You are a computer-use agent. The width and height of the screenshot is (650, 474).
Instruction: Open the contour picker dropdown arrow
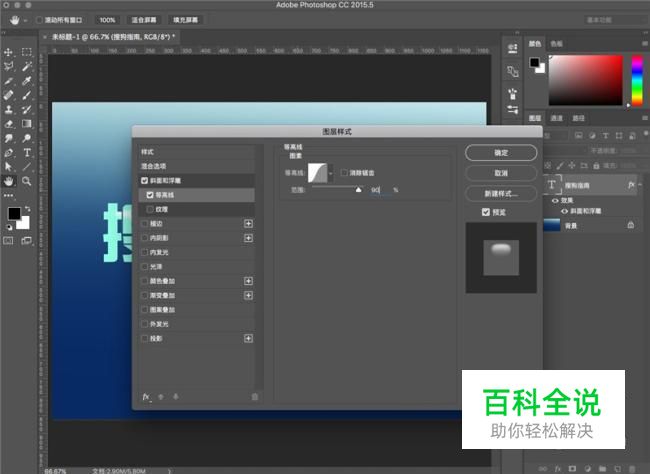[330, 173]
